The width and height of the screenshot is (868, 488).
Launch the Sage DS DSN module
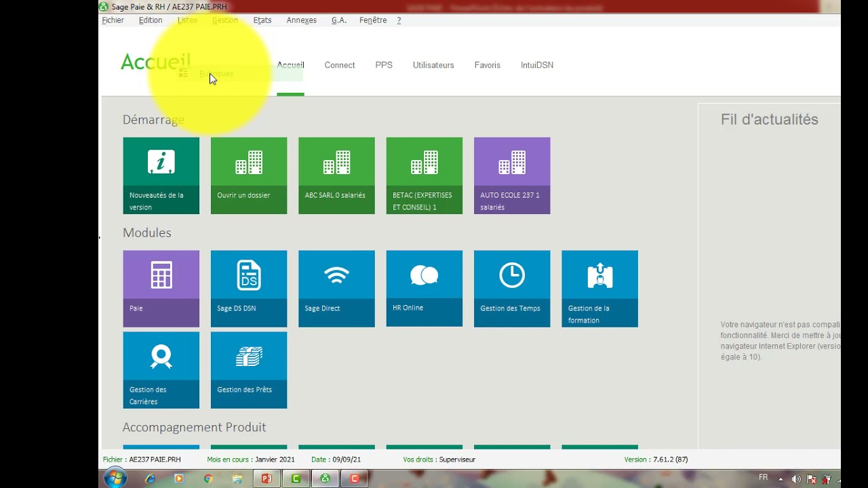coord(249,289)
